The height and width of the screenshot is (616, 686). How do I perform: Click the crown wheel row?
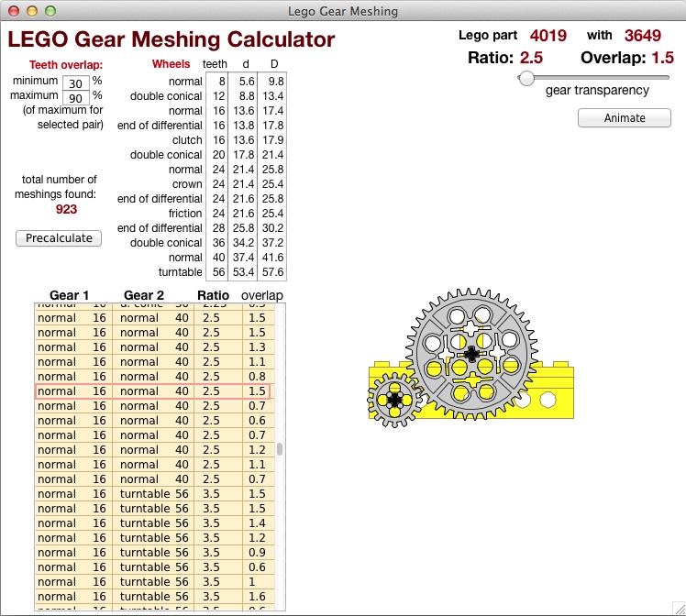point(227,184)
